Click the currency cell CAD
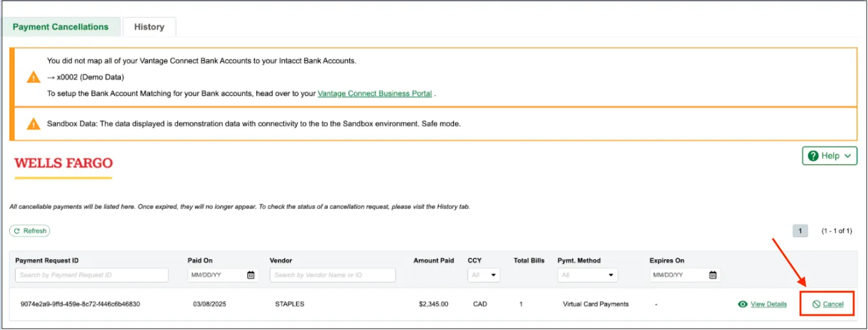 point(479,304)
